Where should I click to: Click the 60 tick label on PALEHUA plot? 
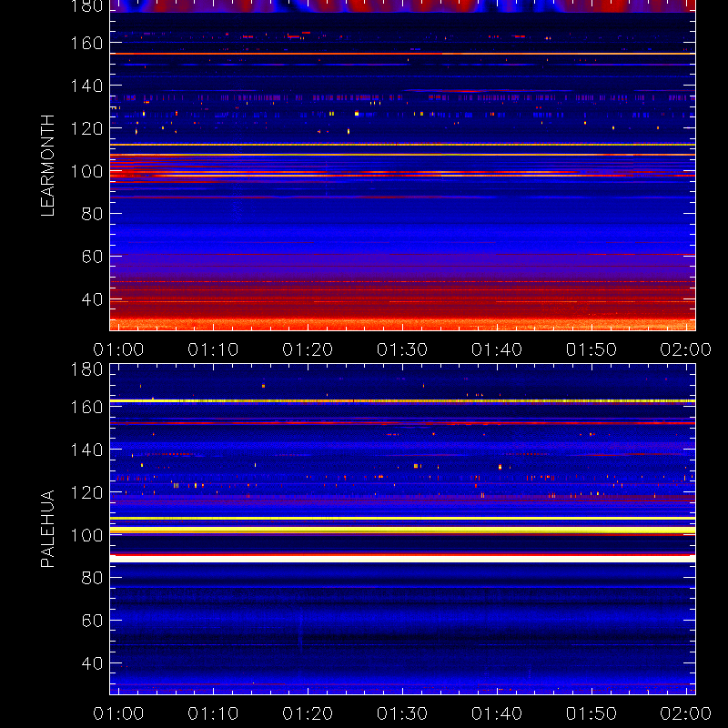tap(92, 621)
